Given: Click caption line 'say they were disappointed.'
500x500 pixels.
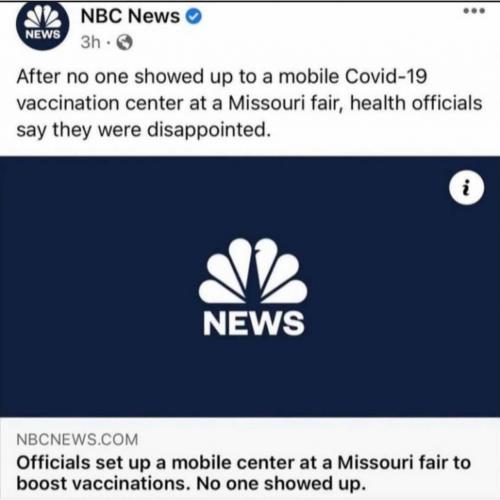Looking at the screenshot, I should pyautogui.click(x=144, y=130).
